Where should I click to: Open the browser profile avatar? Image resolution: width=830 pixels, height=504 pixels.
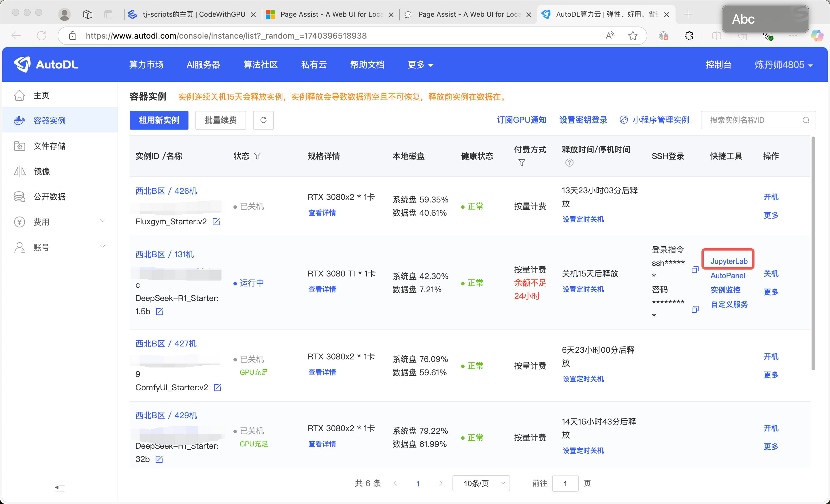click(64, 14)
